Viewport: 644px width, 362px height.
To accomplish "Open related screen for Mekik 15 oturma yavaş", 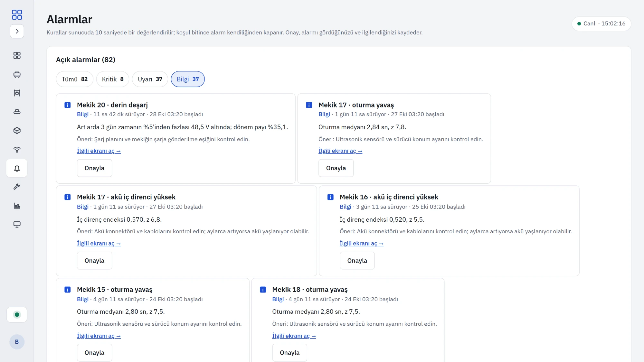I will point(99,336).
